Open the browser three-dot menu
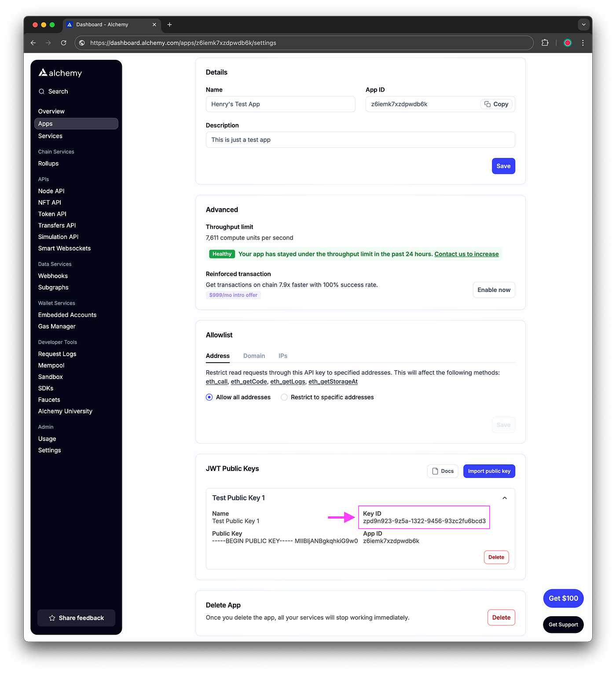Image resolution: width=616 pixels, height=673 pixels. (x=583, y=43)
